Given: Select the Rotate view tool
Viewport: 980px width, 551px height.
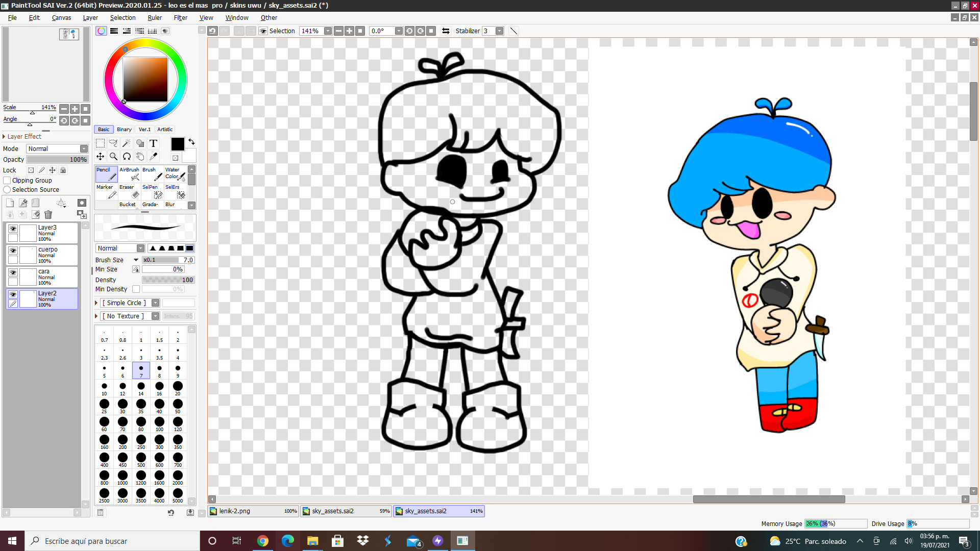Looking at the screenshot, I should (x=127, y=157).
